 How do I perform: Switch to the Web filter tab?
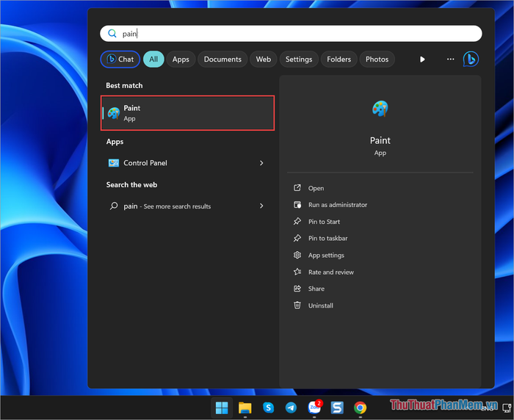pos(263,59)
